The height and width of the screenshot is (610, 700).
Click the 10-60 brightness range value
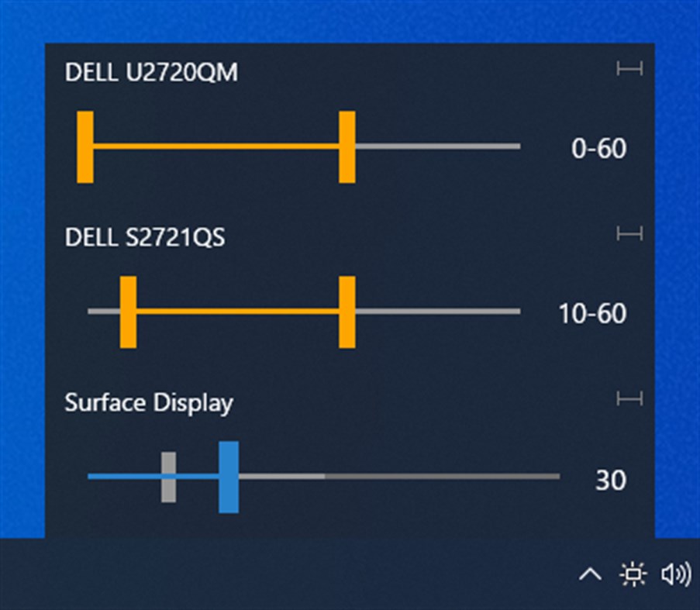[x=592, y=314]
